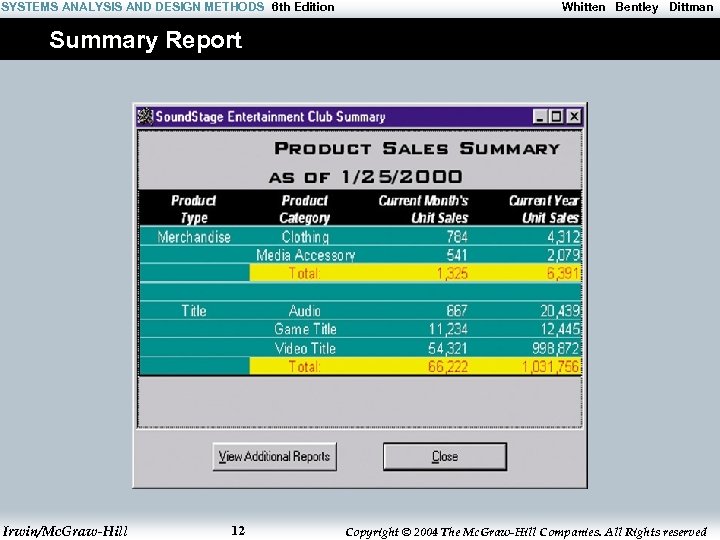Click Clothing monthly sales value 784
The image size is (720, 540).
[457, 237]
